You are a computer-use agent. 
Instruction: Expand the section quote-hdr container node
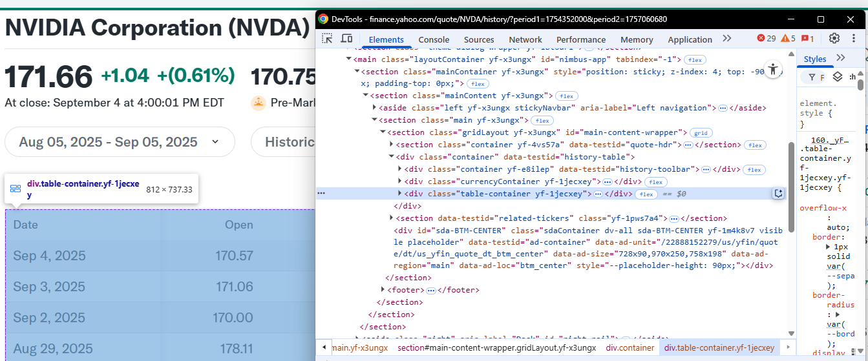pos(391,145)
